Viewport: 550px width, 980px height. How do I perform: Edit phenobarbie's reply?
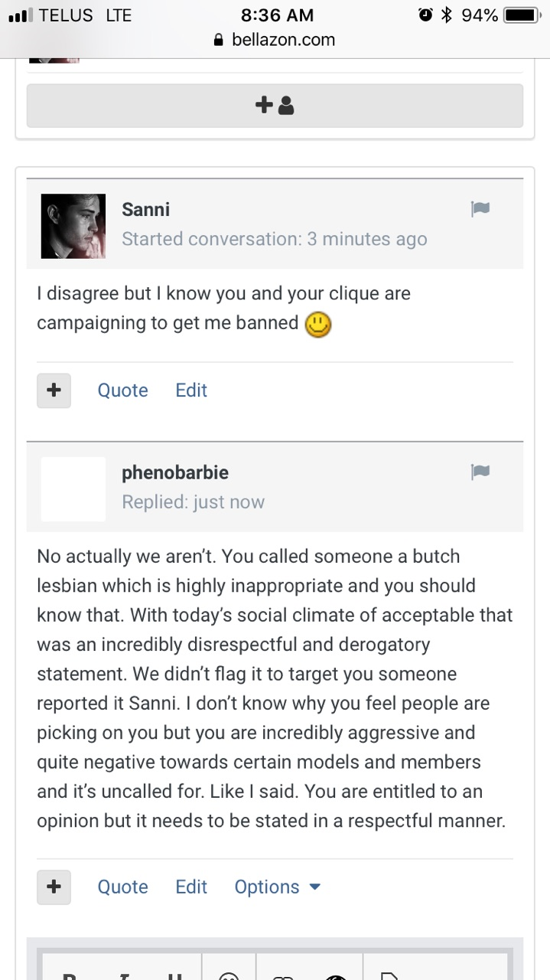tap(191, 887)
